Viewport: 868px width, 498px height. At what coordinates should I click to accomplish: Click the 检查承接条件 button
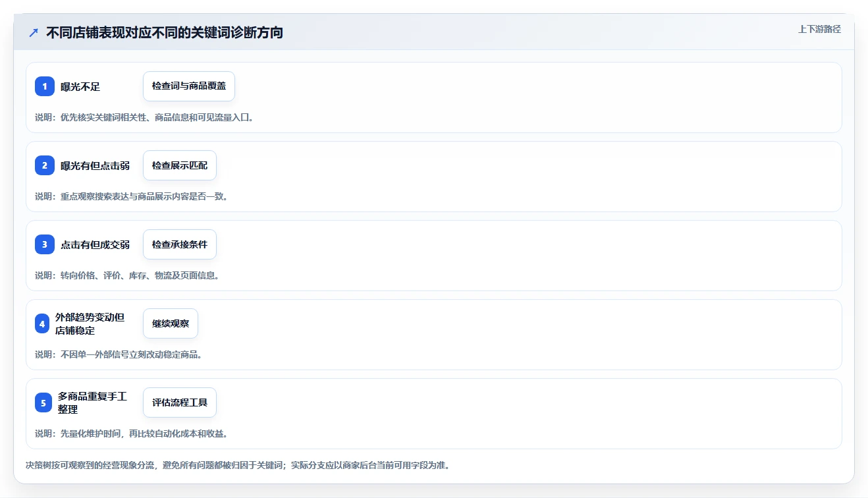pyautogui.click(x=180, y=244)
